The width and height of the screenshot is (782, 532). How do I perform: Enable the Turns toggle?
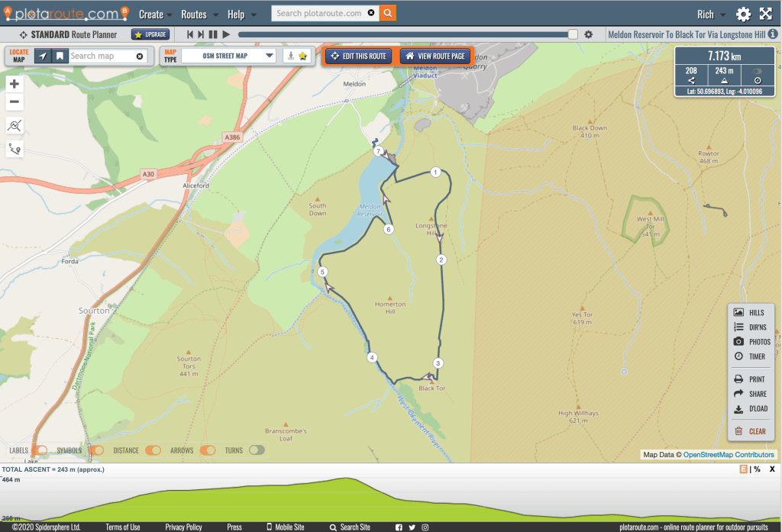[257, 450]
